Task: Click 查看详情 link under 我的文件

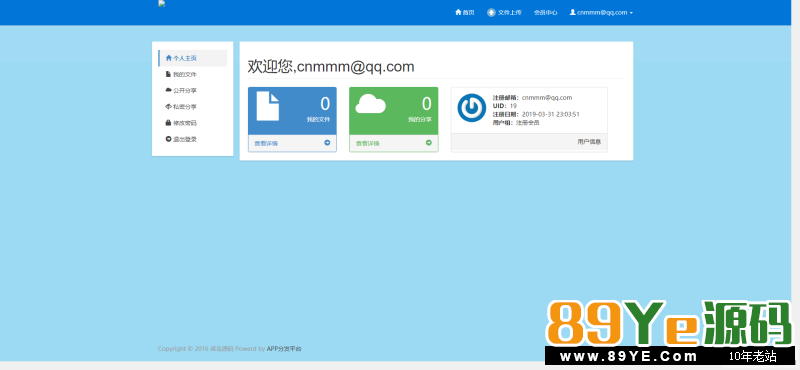Action: [x=266, y=143]
